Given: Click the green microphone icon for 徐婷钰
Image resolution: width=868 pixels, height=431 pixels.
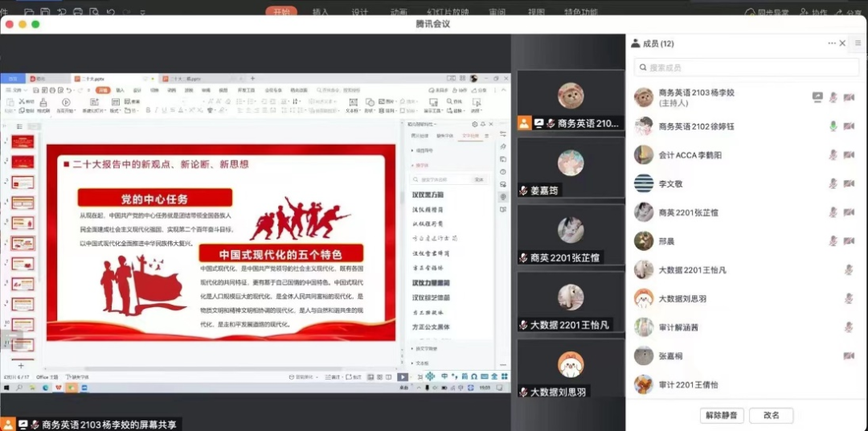Looking at the screenshot, I should tap(833, 126).
